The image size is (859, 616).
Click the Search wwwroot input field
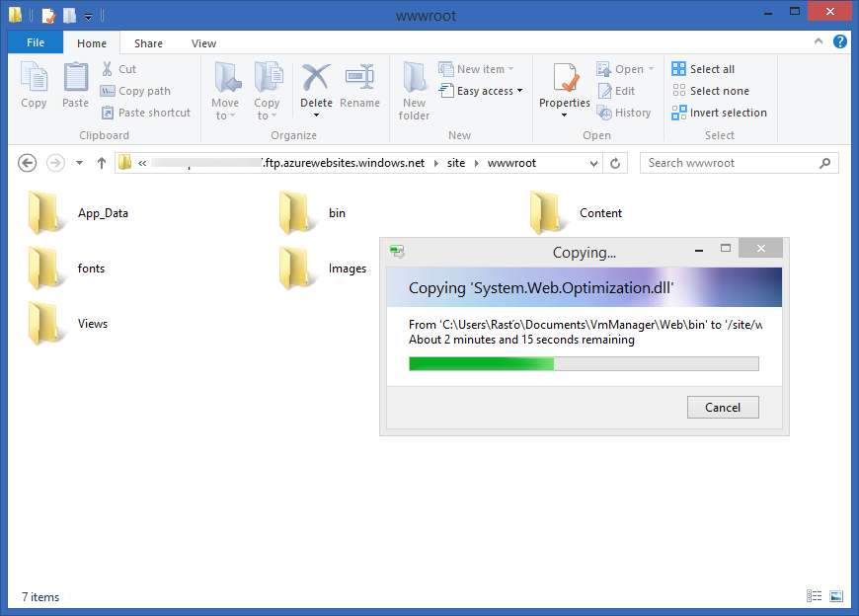(x=733, y=163)
